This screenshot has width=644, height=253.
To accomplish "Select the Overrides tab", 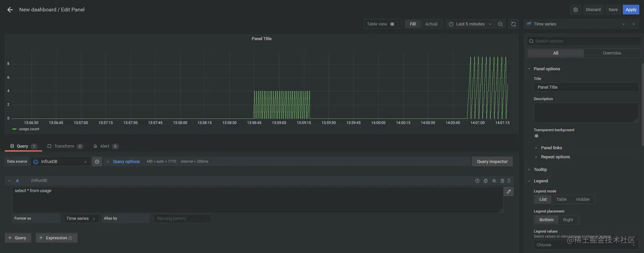I will 612,53.
